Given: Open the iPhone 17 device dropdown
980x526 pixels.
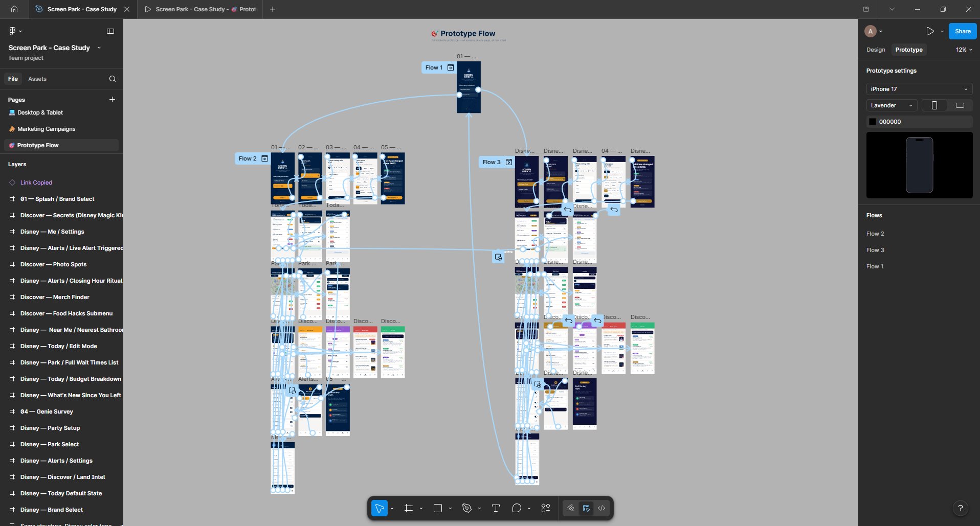Looking at the screenshot, I should [919, 89].
